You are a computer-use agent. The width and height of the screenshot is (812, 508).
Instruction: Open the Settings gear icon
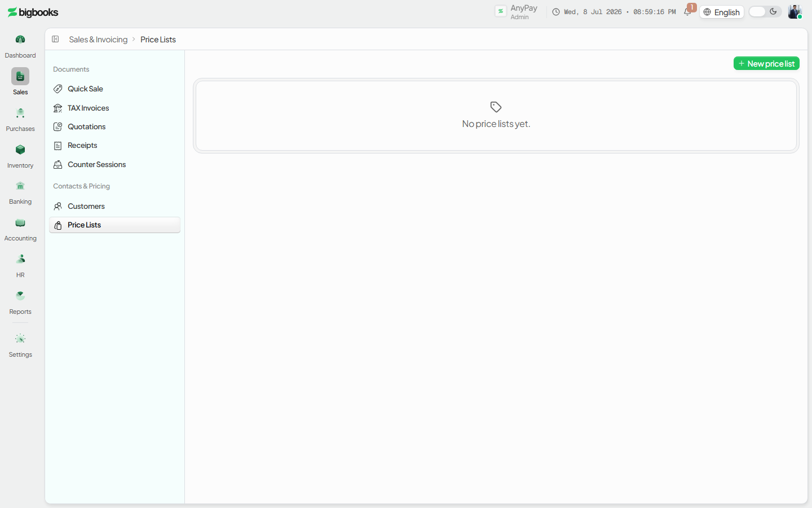(x=20, y=339)
